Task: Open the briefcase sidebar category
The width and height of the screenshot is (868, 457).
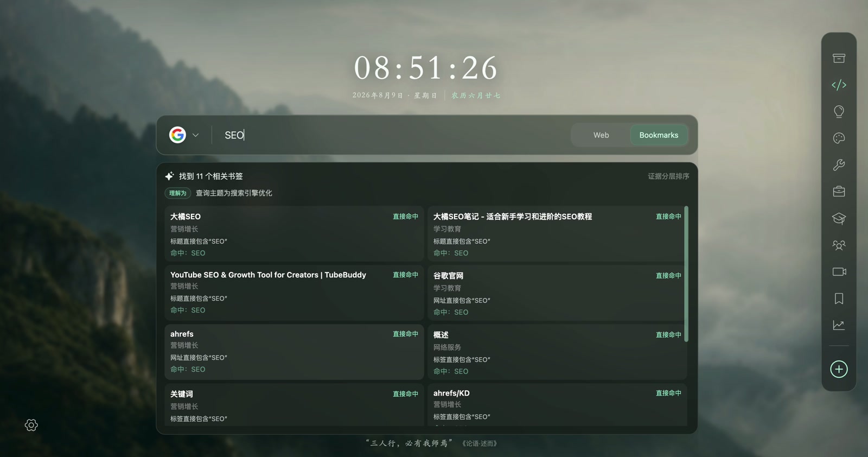Action: pos(839,192)
